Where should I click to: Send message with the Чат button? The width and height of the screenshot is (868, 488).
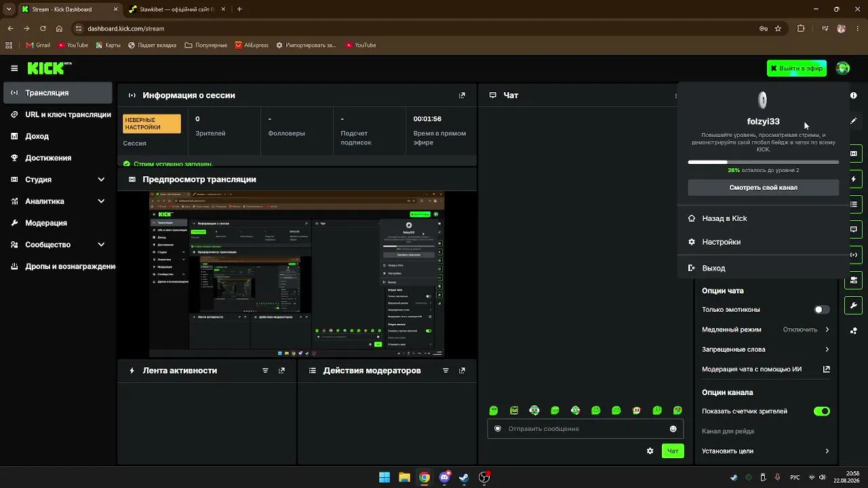[673, 451]
